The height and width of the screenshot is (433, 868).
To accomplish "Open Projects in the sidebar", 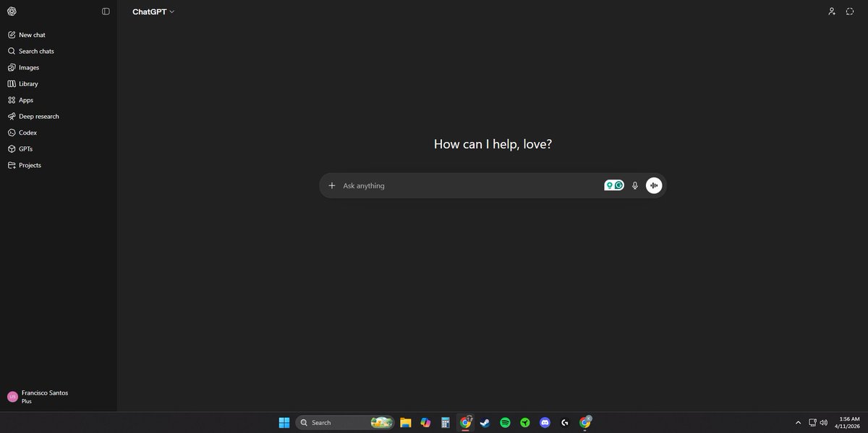I will point(58,165).
